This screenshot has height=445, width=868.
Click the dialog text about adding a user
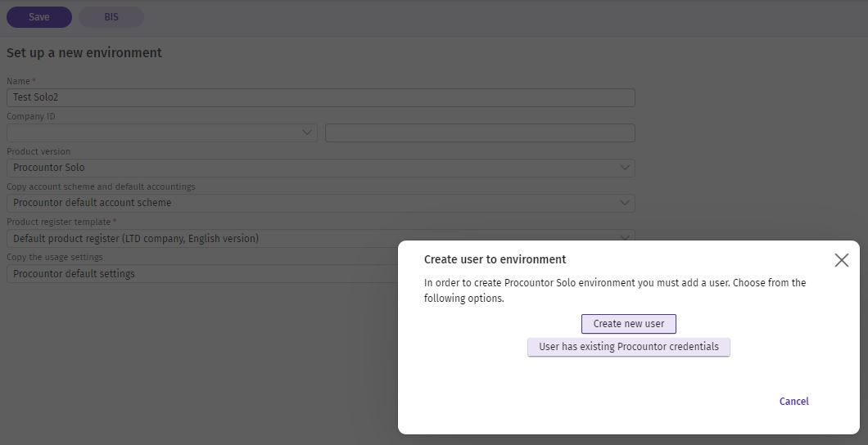615,290
